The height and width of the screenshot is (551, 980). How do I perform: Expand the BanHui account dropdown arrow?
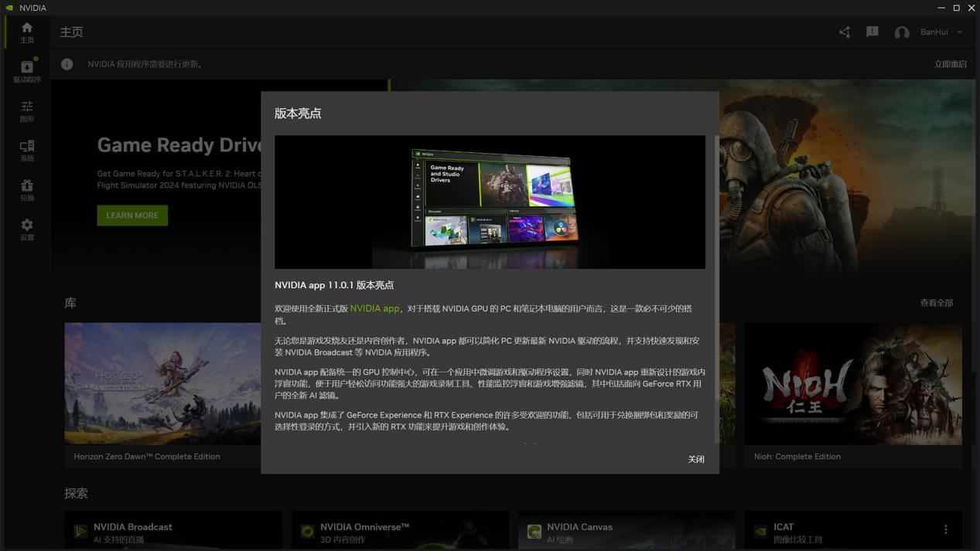[960, 32]
